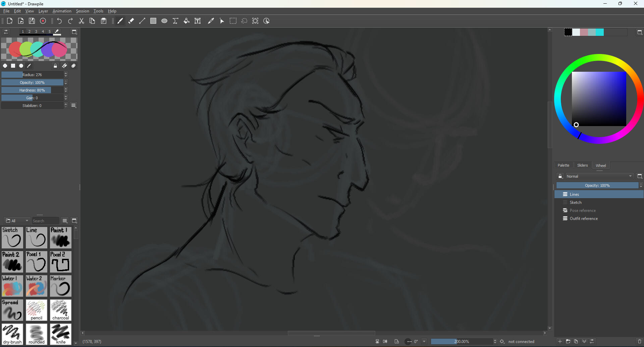Screen dimensions: 644x347
Task: Select the Fill bucket tool
Action: [x=186, y=21]
